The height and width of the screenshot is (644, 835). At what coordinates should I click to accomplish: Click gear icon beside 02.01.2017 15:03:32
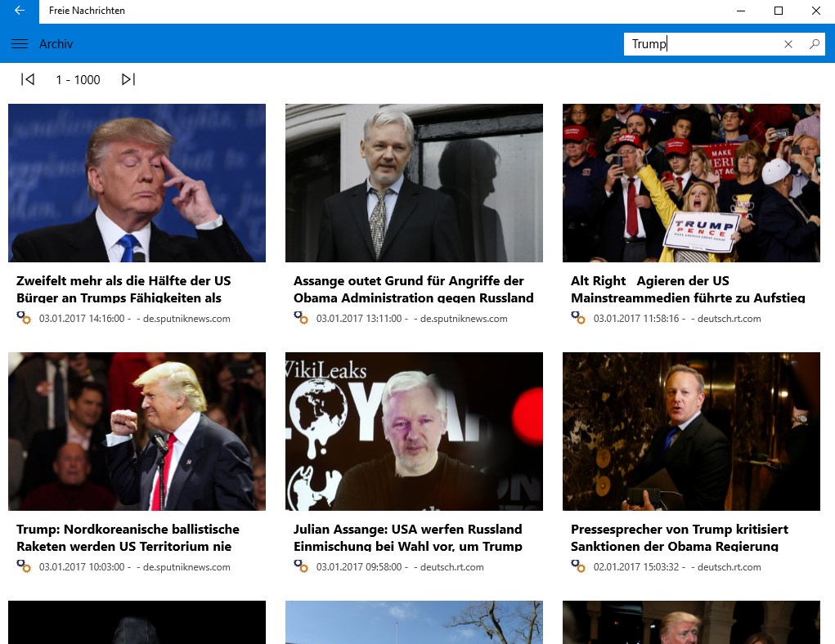(578, 566)
